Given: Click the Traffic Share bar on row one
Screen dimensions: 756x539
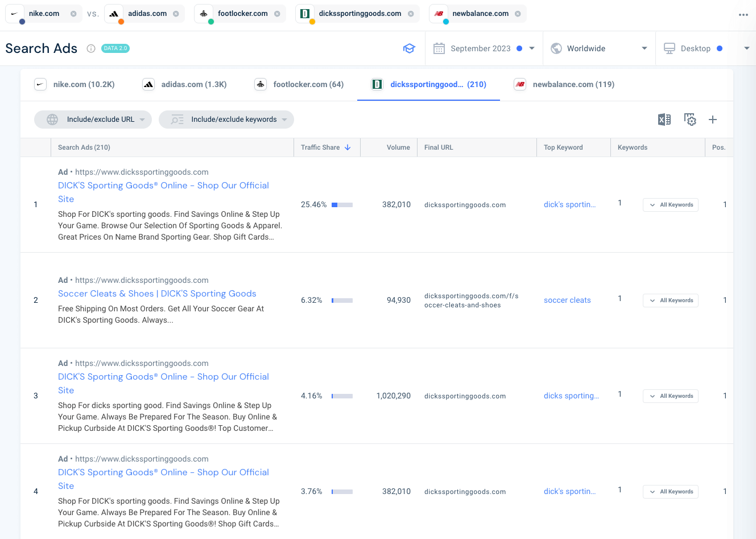Looking at the screenshot, I should pyautogui.click(x=341, y=204).
